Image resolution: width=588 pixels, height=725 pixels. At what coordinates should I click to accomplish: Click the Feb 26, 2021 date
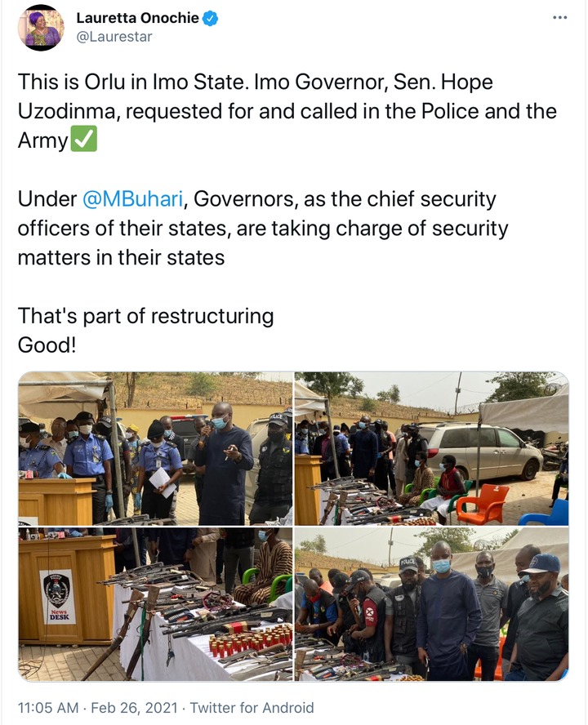(134, 708)
